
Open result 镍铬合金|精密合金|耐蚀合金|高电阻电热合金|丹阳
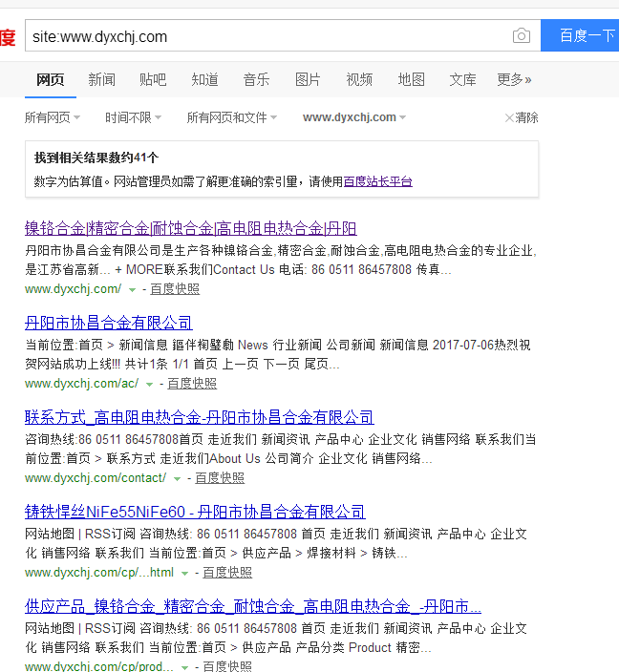pos(191,228)
